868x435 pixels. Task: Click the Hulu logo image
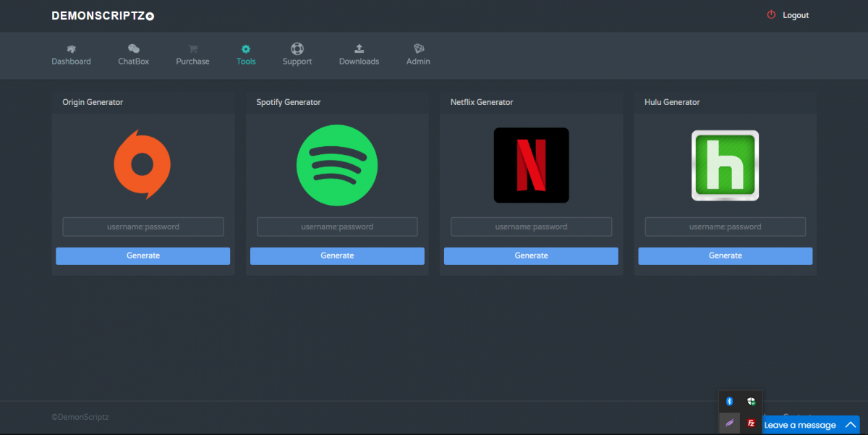click(725, 166)
